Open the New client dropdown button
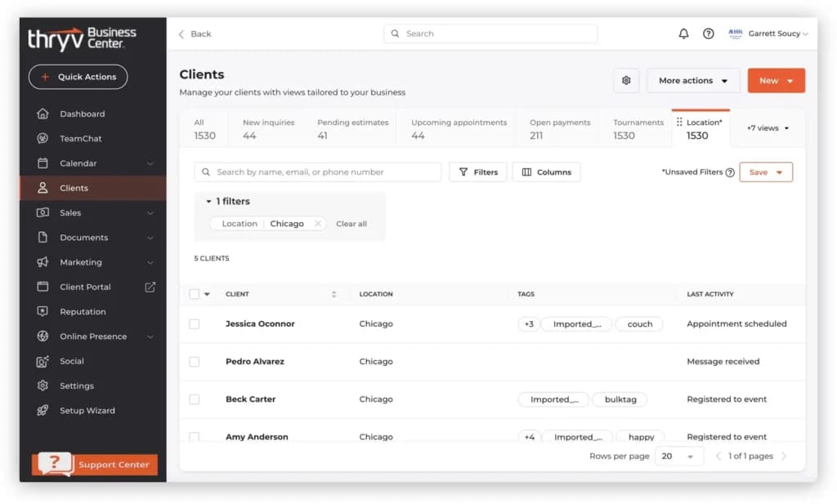The image size is (837, 504). coord(777,81)
